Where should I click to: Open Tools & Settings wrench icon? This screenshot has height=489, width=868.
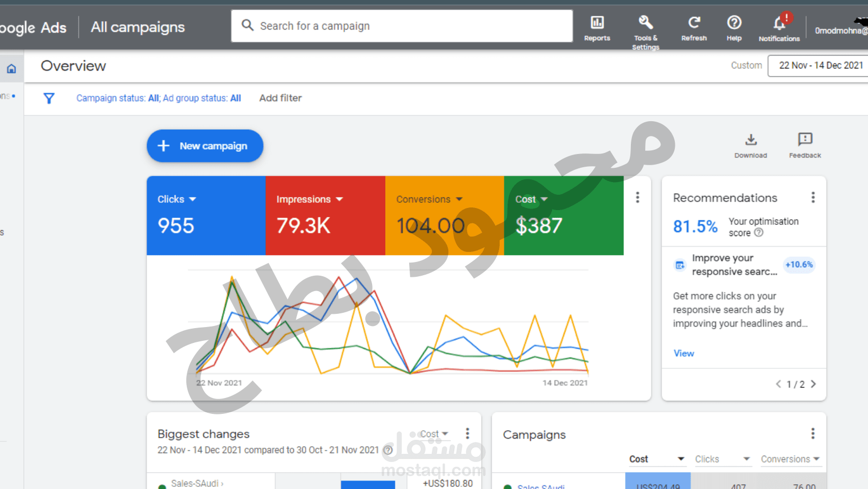[645, 22]
